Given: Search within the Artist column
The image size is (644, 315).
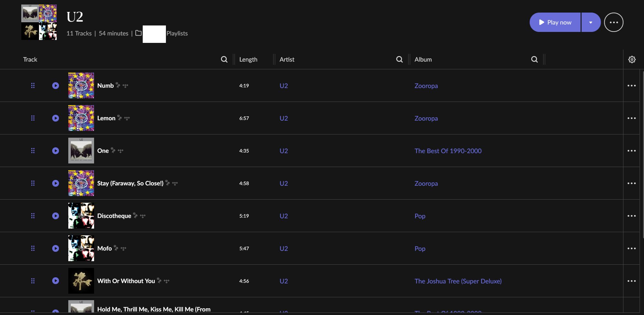Looking at the screenshot, I should (399, 59).
